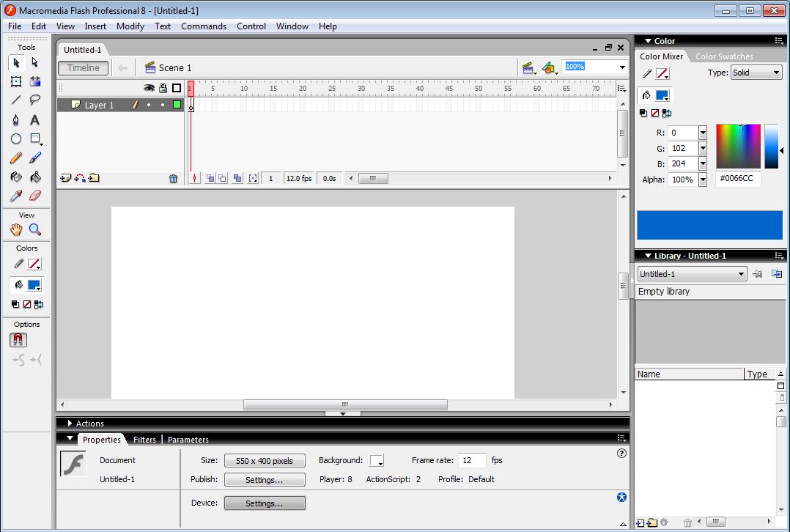Toggle show all layers as outlines
The image size is (790, 532).
pos(177,88)
